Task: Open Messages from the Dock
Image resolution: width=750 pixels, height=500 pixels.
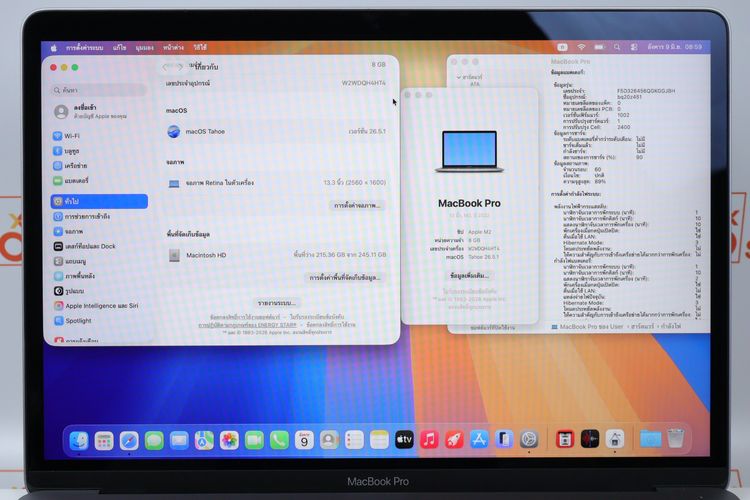Action: pos(154,440)
